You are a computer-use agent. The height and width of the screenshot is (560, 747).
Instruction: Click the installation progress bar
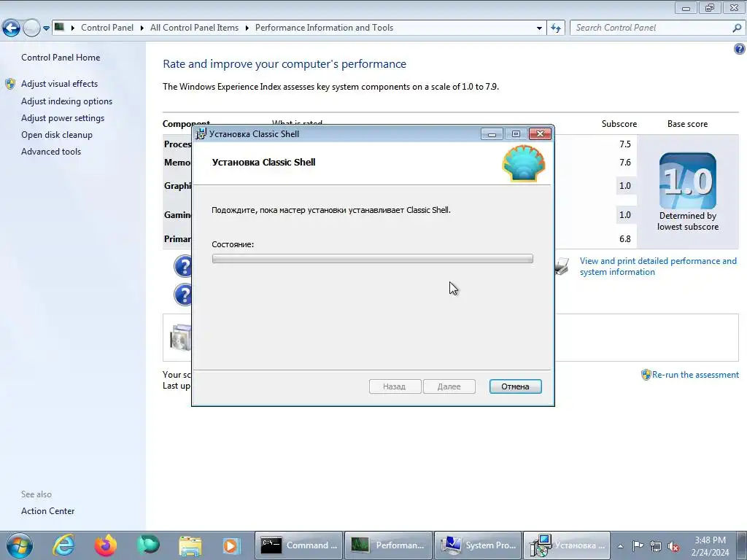pyautogui.click(x=373, y=259)
